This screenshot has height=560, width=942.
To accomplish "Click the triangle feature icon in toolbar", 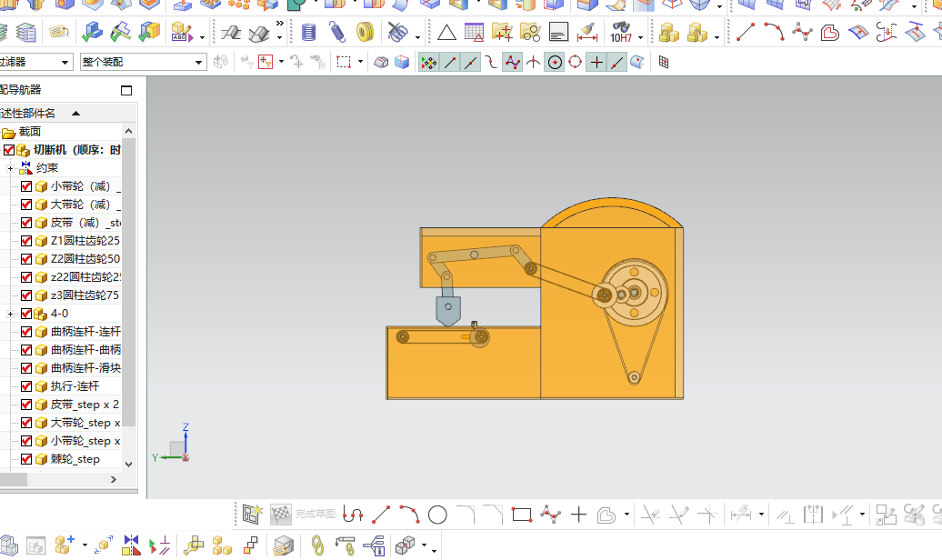I will (x=446, y=32).
